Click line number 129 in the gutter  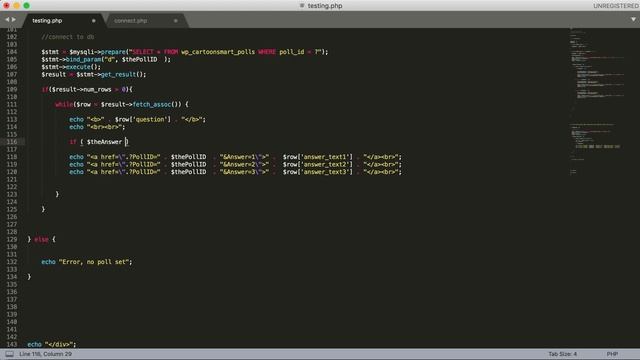coord(11,239)
